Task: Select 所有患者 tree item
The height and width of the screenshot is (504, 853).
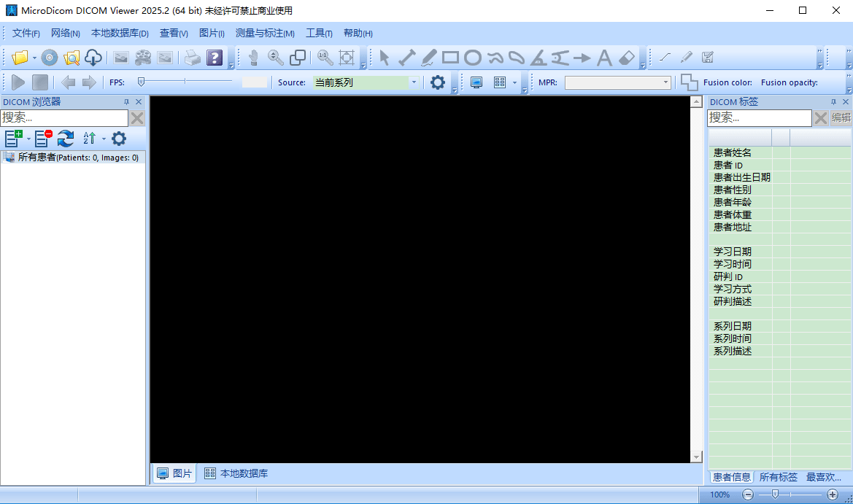Action: [x=78, y=157]
